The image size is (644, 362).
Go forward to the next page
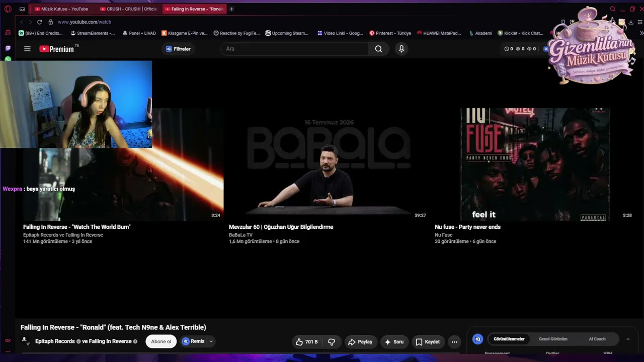coord(30,22)
